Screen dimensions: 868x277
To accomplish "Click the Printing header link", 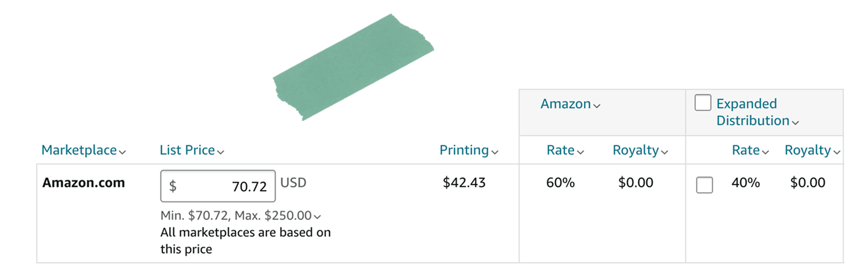I will pos(464,150).
